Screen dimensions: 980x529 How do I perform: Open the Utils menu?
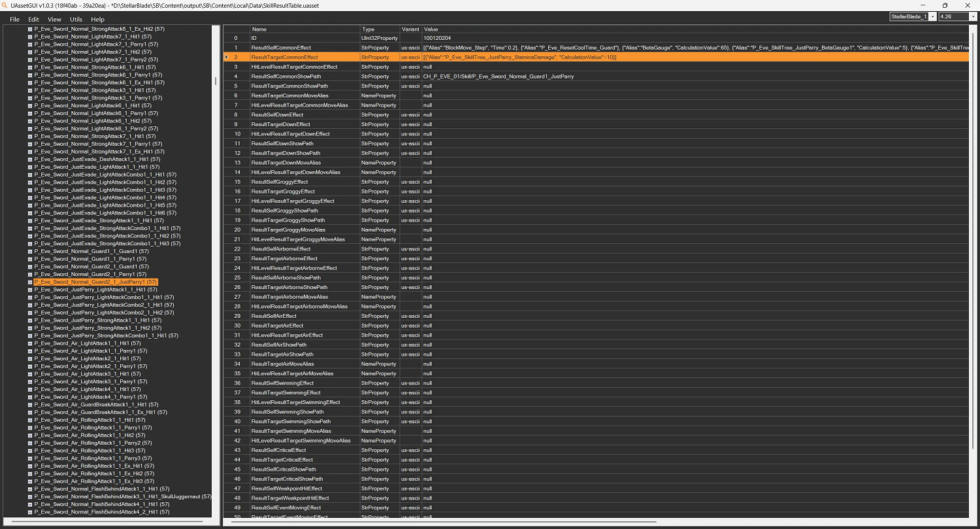point(76,20)
